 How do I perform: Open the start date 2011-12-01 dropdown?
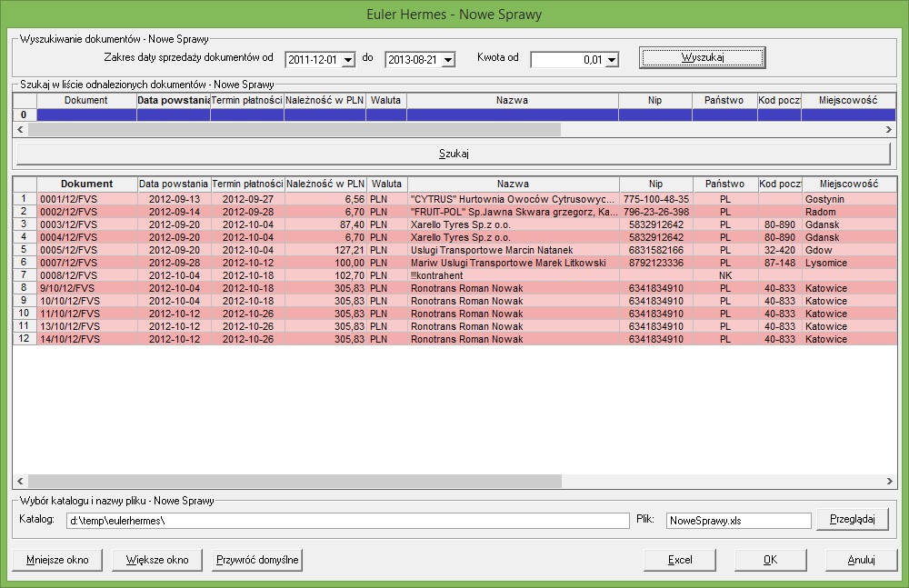(x=348, y=60)
